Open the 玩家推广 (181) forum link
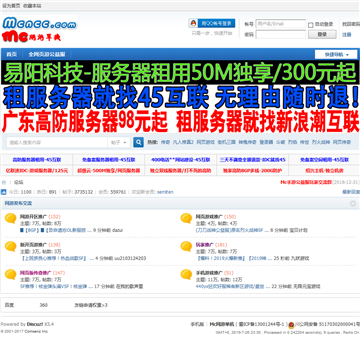Viewport: 360px width, 360px height. (x=205, y=245)
